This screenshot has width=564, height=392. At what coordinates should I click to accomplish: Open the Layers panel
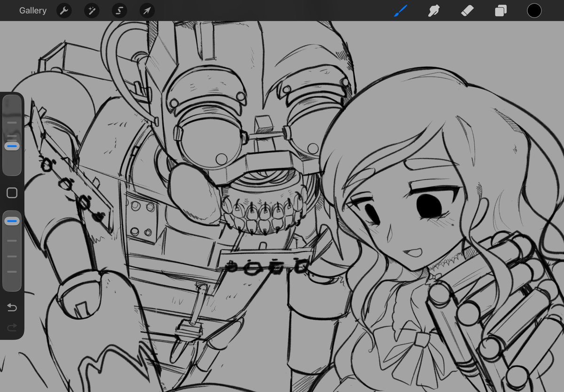[501, 11]
